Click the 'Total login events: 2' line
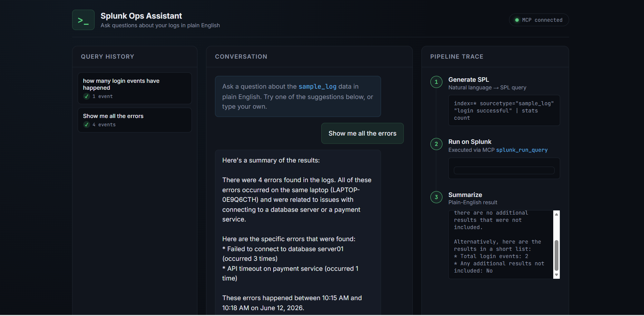The width and height of the screenshot is (644, 316). 491,256
